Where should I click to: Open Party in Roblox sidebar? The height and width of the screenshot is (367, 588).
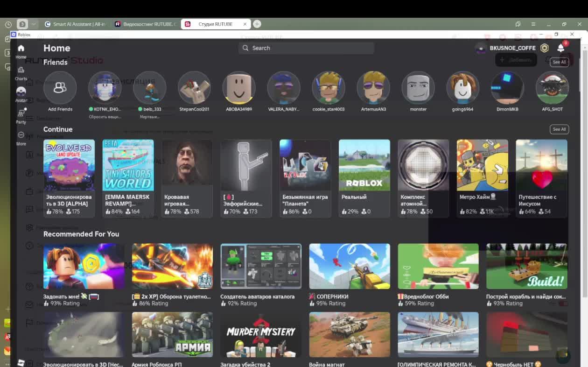(21, 116)
